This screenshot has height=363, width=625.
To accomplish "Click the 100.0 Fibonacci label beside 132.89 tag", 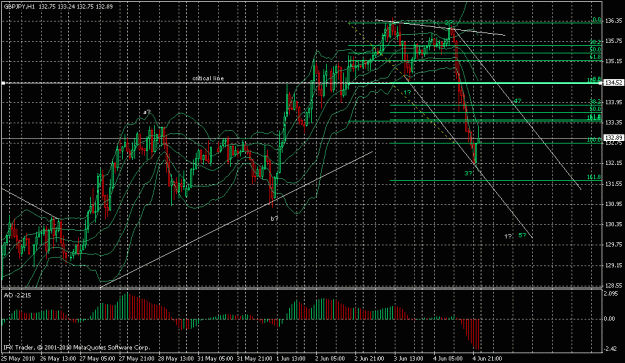I will coord(594,140).
